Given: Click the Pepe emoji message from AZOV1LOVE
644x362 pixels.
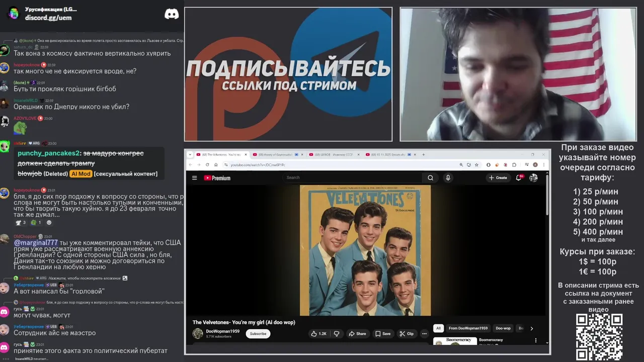Looking at the screenshot, I should [x=20, y=128].
